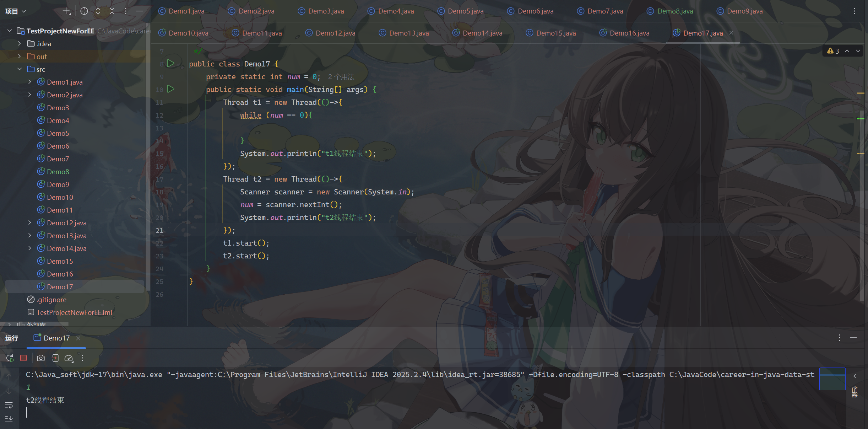Click the 2个用法 usages hint on num field

tap(340, 77)
